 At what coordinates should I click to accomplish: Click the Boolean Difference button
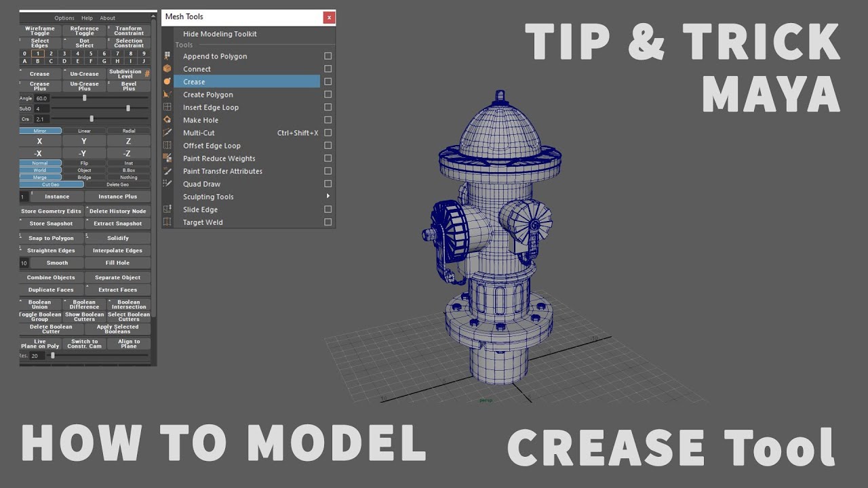(x=84, y=304)
